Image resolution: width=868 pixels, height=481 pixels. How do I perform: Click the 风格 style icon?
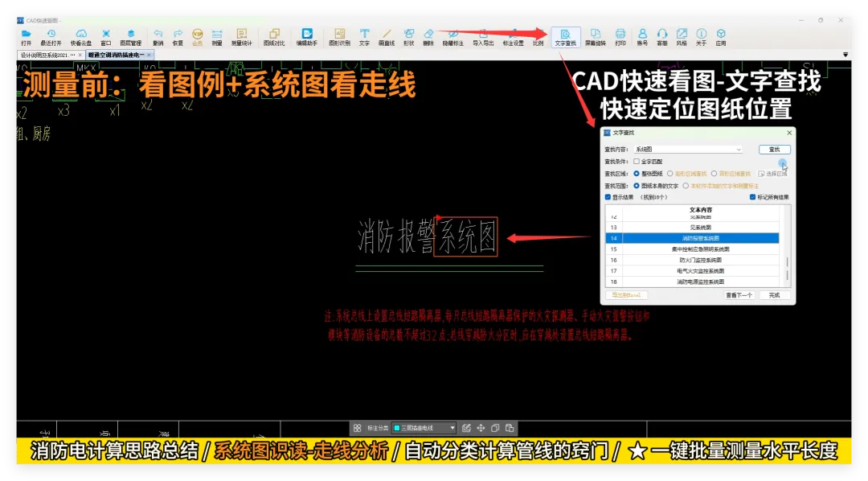[682, 37]
